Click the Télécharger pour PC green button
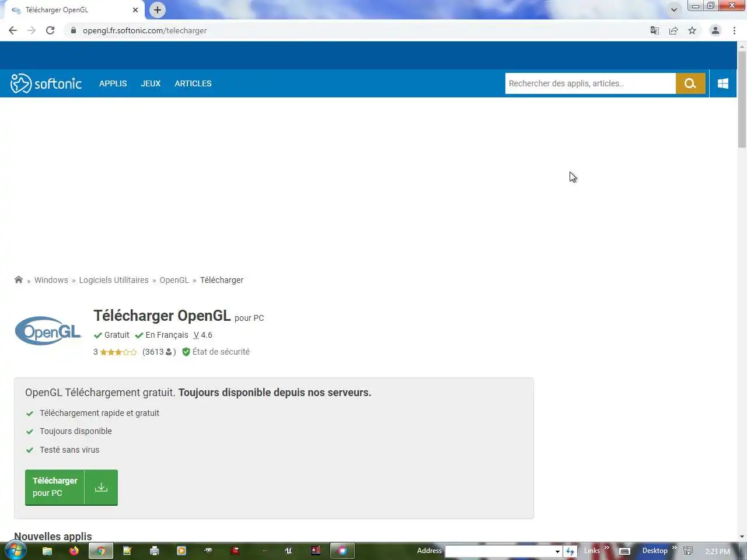Image resolution: width=747 pixels, height=560 pixels. point(71,487)
